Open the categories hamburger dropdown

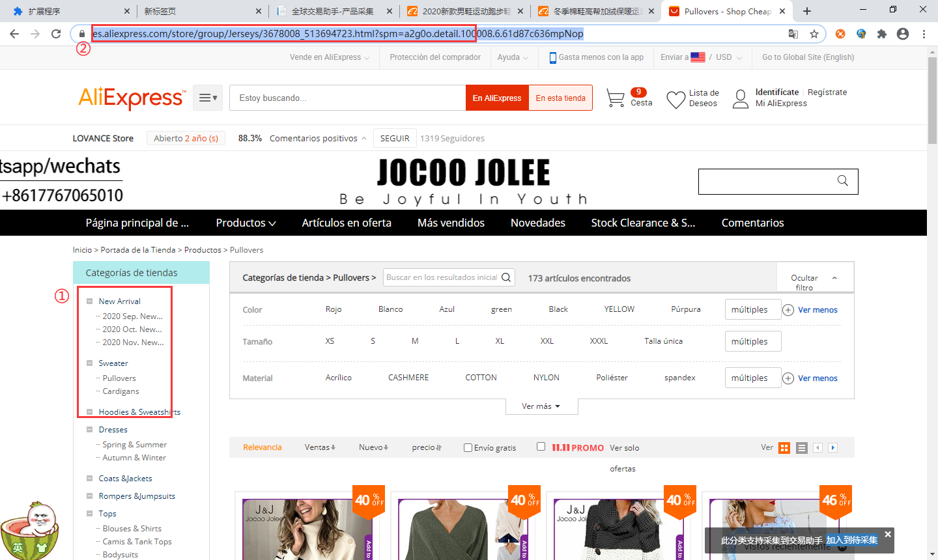click(x=208, y=98)
